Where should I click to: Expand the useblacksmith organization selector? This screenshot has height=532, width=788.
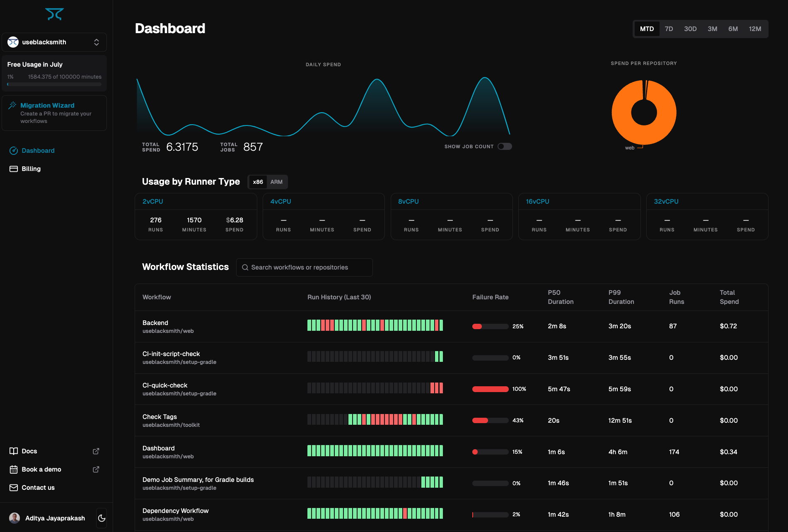coord(54,42)
